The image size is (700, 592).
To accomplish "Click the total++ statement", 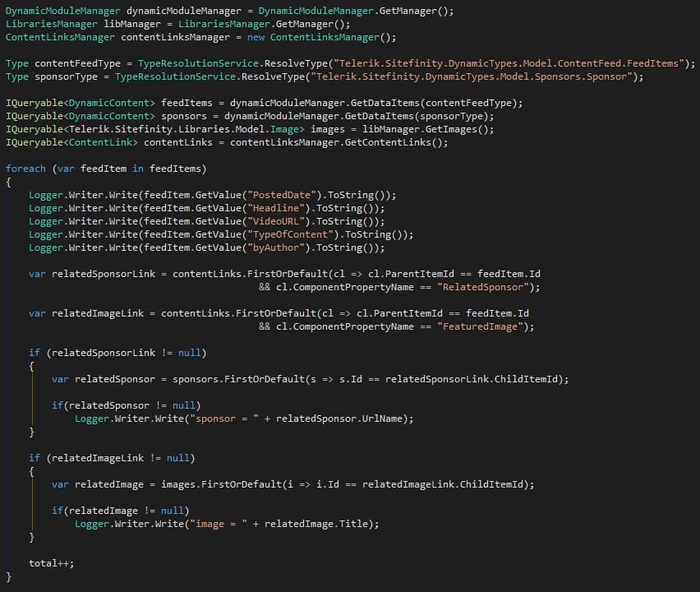I will (51, 563).
